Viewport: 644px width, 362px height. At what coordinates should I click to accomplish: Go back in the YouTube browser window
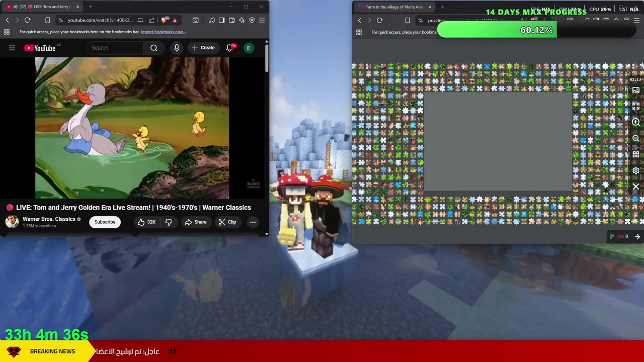tap(8, 20)
